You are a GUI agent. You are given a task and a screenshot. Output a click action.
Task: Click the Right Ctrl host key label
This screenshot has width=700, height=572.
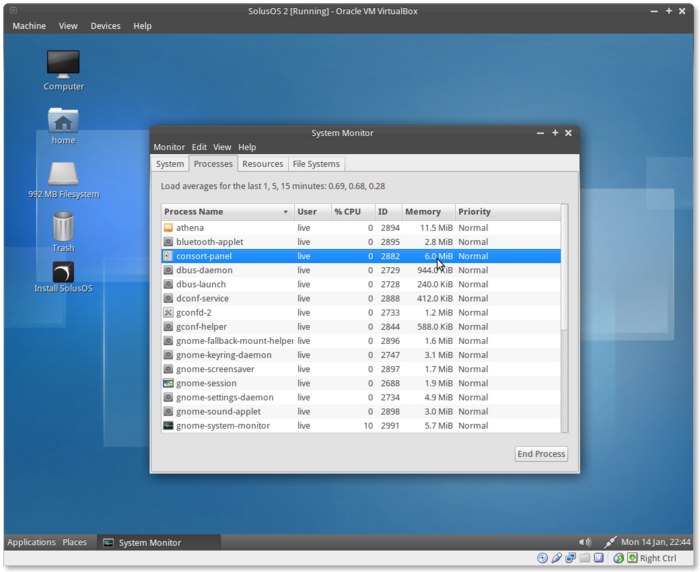coord(658,558)
